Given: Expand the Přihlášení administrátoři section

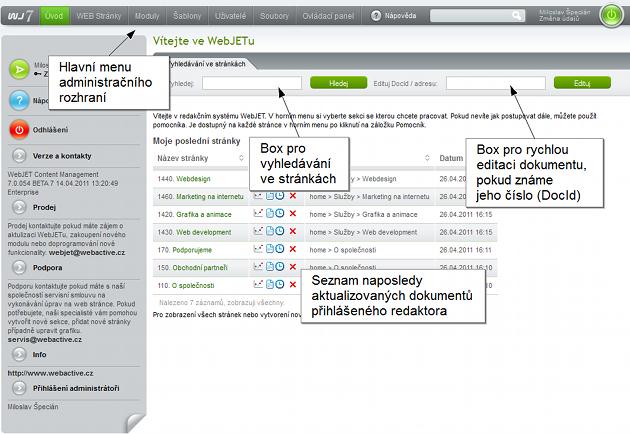Looking at the screenshot, I should [19, 388].
